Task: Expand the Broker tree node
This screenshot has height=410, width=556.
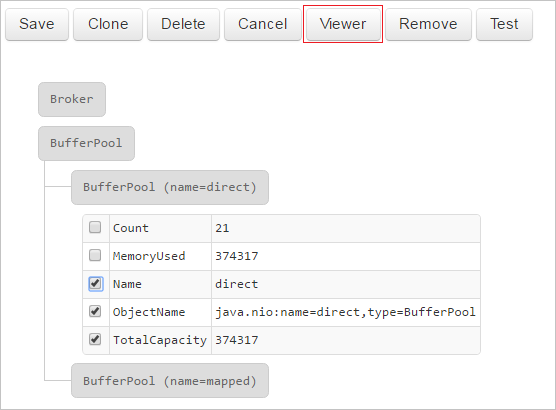Action: pyautogui.click(x=72, y=99)
